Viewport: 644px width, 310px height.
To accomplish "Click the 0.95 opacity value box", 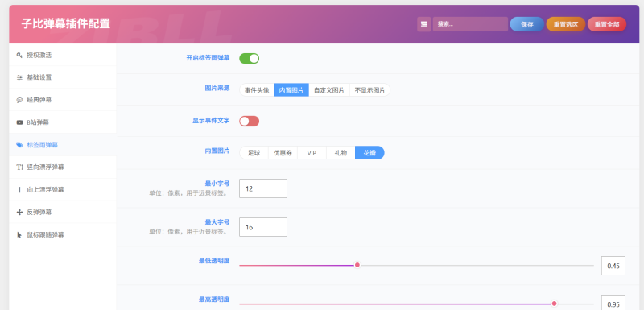I will (613, 303).
